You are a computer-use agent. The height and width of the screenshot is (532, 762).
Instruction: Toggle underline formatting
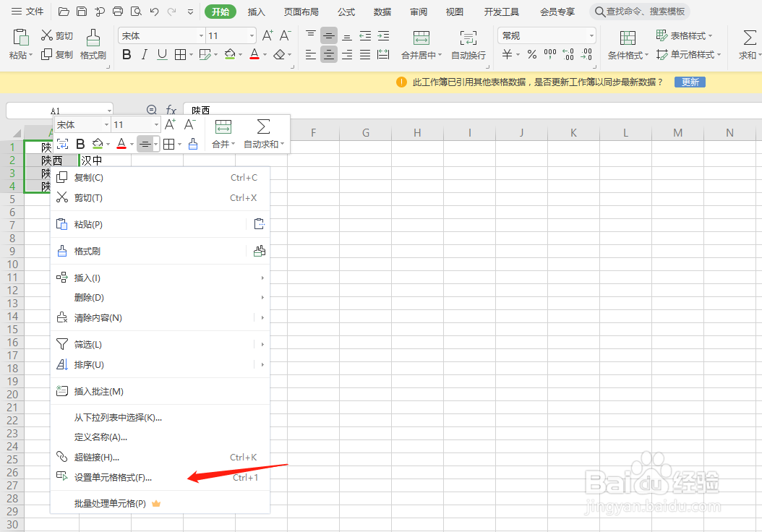coord(160,54)
